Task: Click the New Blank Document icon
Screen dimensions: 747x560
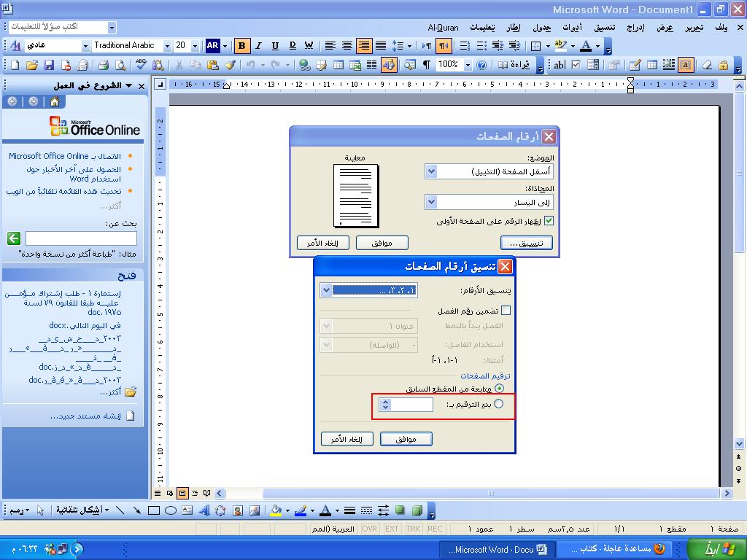Action: click(x=15, y=65)
